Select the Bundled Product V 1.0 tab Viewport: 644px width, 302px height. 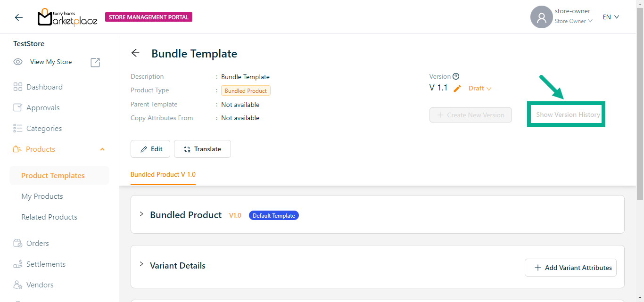(163, 174)
